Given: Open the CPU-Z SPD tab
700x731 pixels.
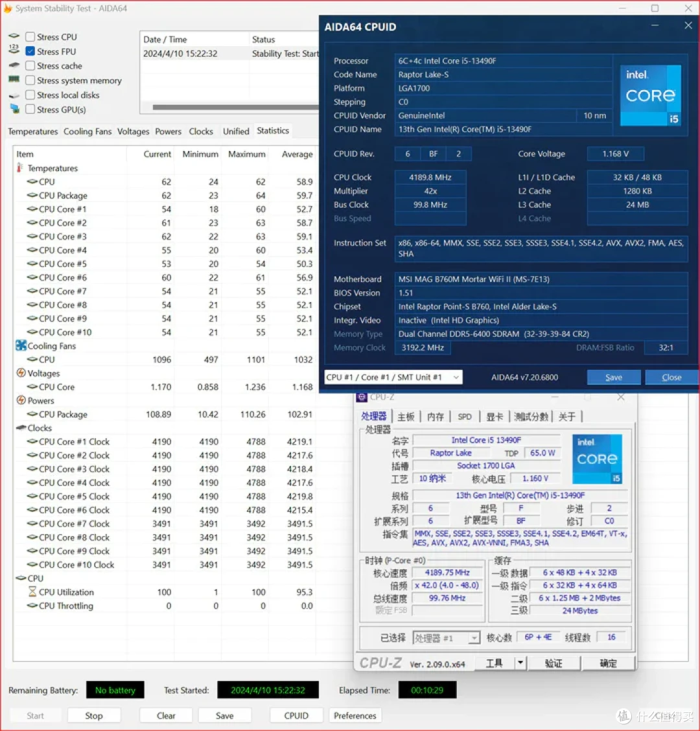Looking at the screenshot, I should 465,416.
